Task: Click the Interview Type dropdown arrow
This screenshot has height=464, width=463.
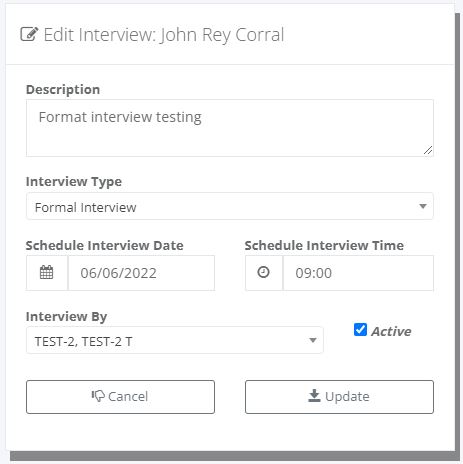Action: (423, 206)
